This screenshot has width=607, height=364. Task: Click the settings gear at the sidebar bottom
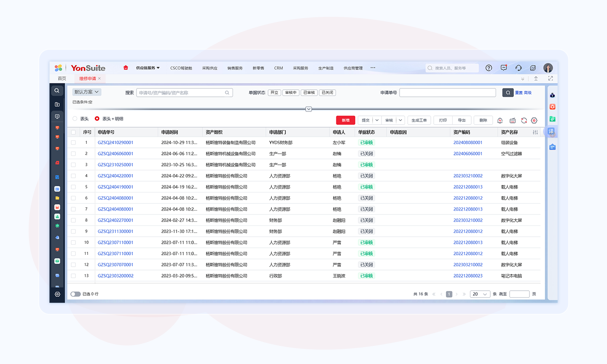(57, 294)
